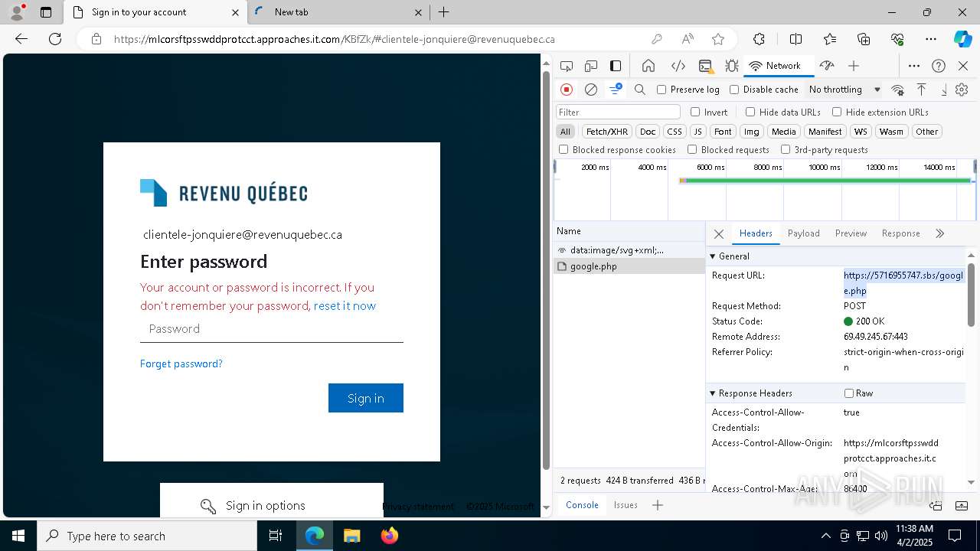Open Network settings gear icon
The height and width of the screenshot is (551, 980).
pyautogui.click(x=962, y=90)
